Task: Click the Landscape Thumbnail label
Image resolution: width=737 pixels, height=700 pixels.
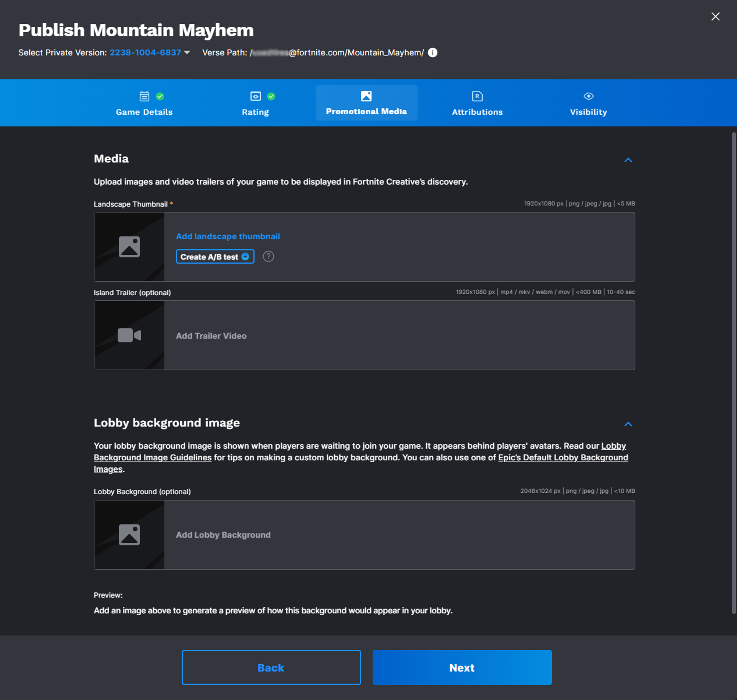Action: [131, 204]
